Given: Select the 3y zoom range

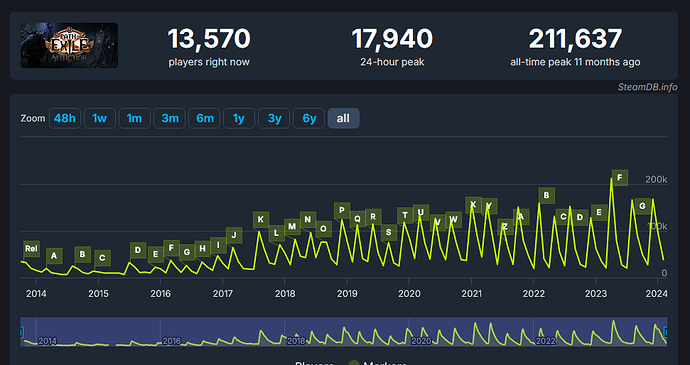Looking at the screenshot, I should pos(274,118).
